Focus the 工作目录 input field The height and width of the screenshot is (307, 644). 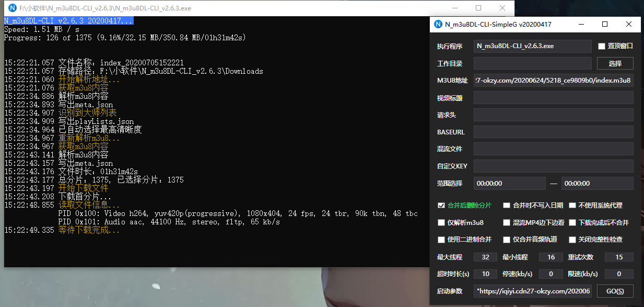(532, 63)
